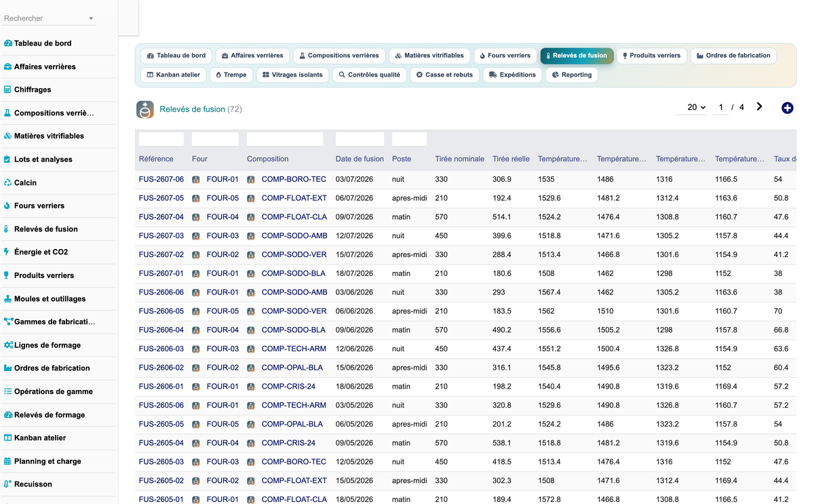Click the Référence column filter field
814x504 pixels.
tap(161, 139)
